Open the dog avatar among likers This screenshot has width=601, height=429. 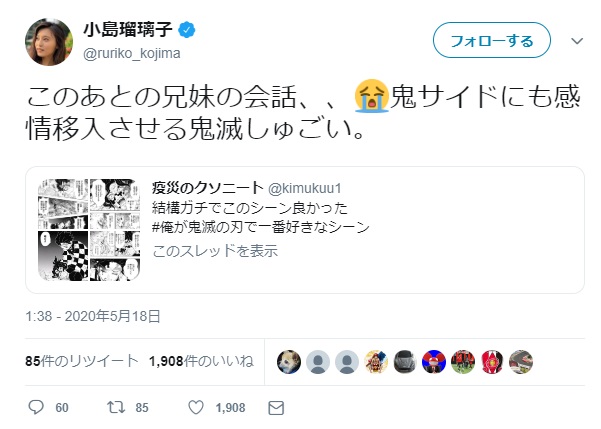click(x=289, y=362)
